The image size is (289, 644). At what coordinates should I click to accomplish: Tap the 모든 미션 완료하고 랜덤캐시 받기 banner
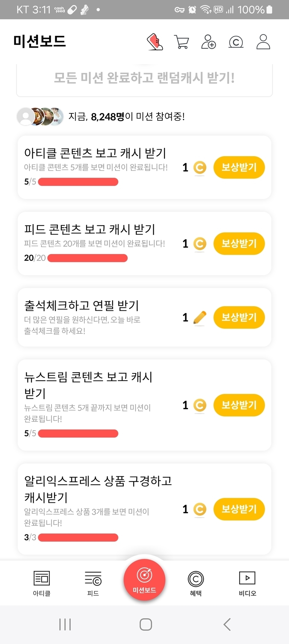tap(144, 78)
